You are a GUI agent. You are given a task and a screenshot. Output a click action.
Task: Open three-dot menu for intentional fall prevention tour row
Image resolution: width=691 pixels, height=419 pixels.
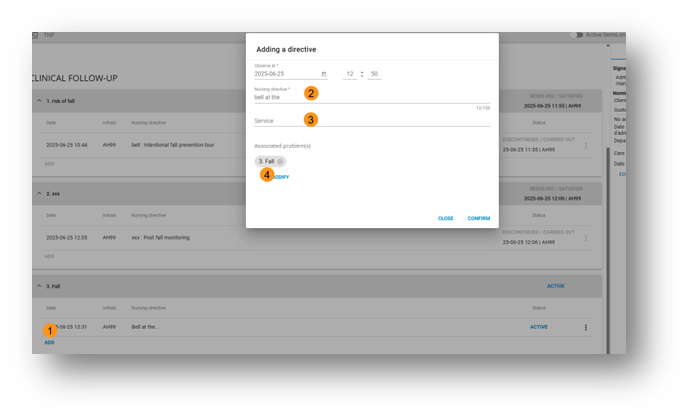586,146
